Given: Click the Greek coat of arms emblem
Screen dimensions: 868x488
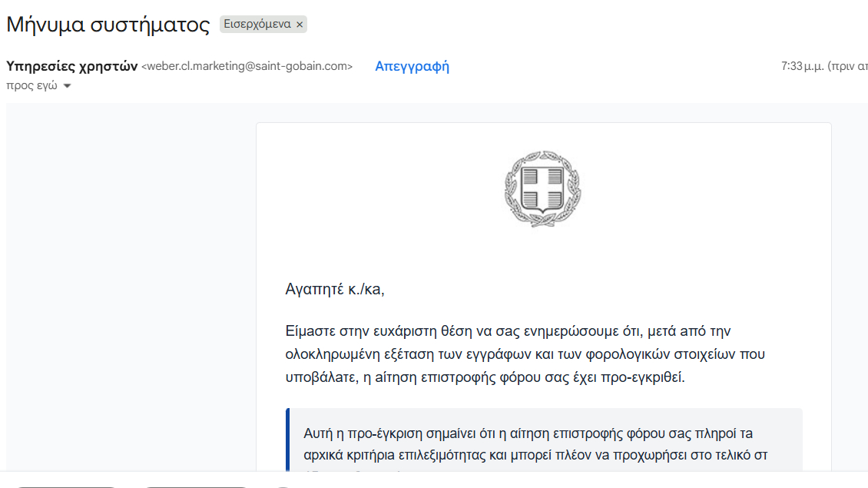Looking at the screenshot, I should click(x=542, y=189).
